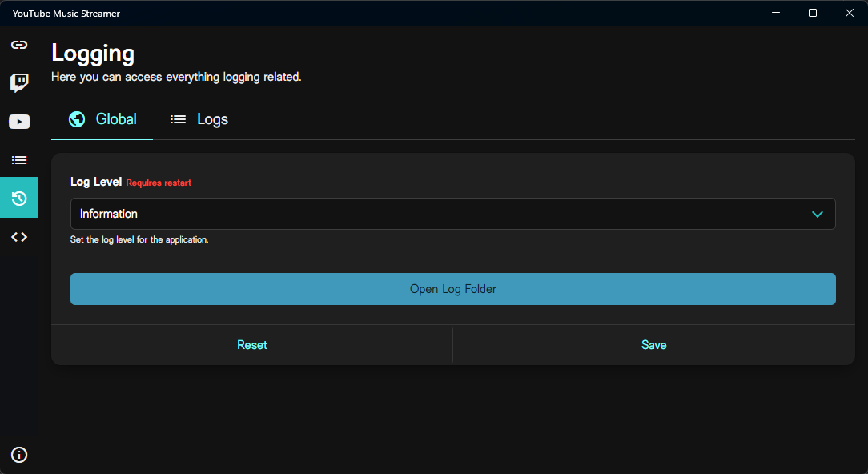Maximize the YouTube Music Streamer window
Image resolution: width=868 pixels, height=474 pixels.
pyautogui.click(x=813, y=13)
